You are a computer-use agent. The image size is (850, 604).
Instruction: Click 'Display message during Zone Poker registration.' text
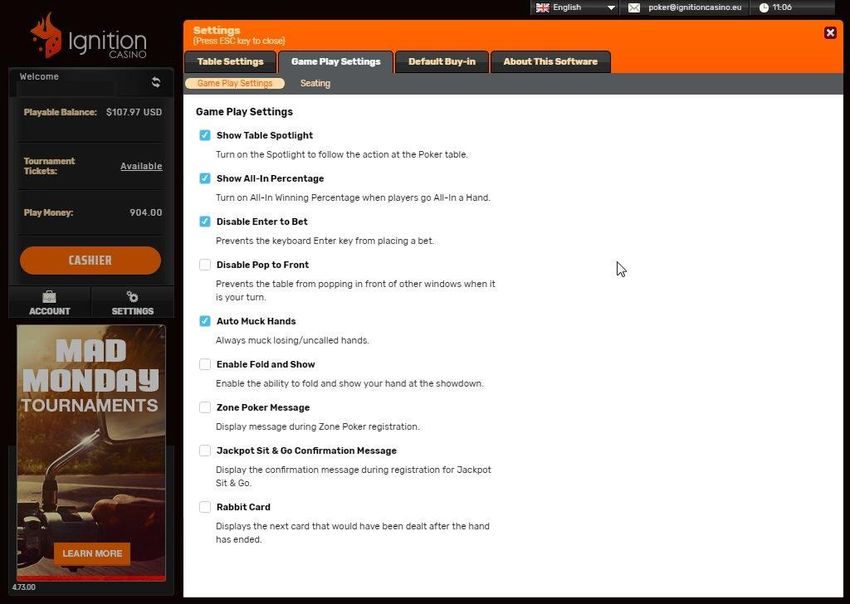tap(318, 427)
